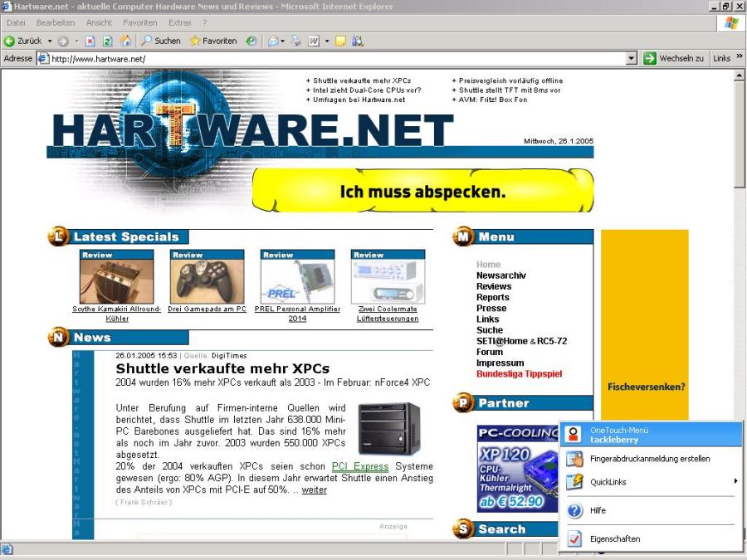
Task: Click the Search S badge icon
Action: 463,528
